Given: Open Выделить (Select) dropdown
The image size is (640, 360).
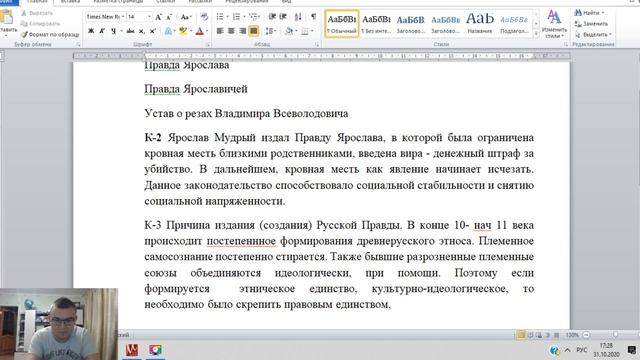Looking at the screenshot, I should tap(593, 35).
